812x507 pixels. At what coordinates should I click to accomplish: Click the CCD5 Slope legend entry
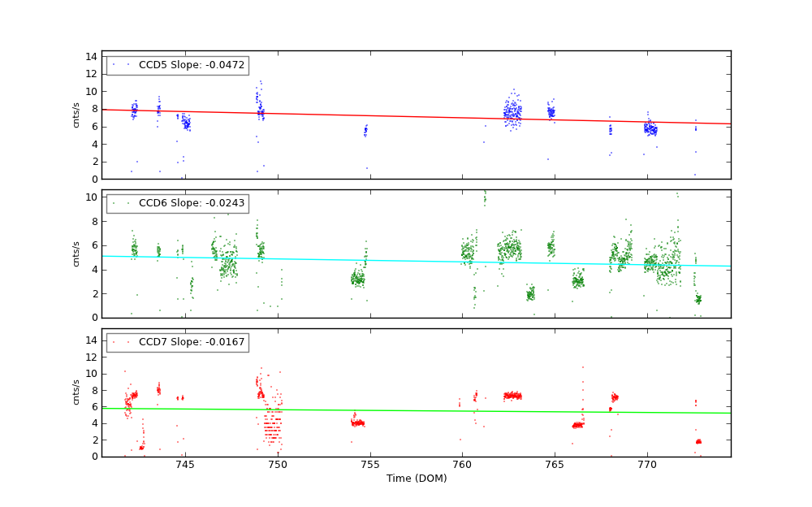pos(191,65)
